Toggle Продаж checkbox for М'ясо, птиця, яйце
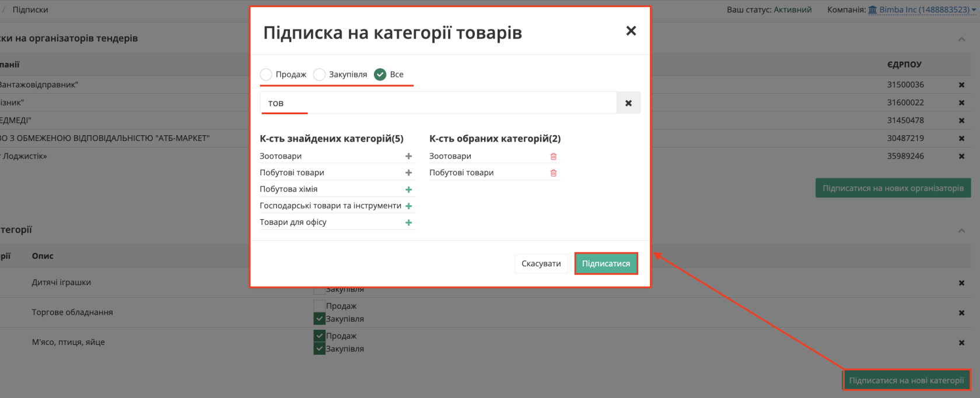 [x=319, y=336]
